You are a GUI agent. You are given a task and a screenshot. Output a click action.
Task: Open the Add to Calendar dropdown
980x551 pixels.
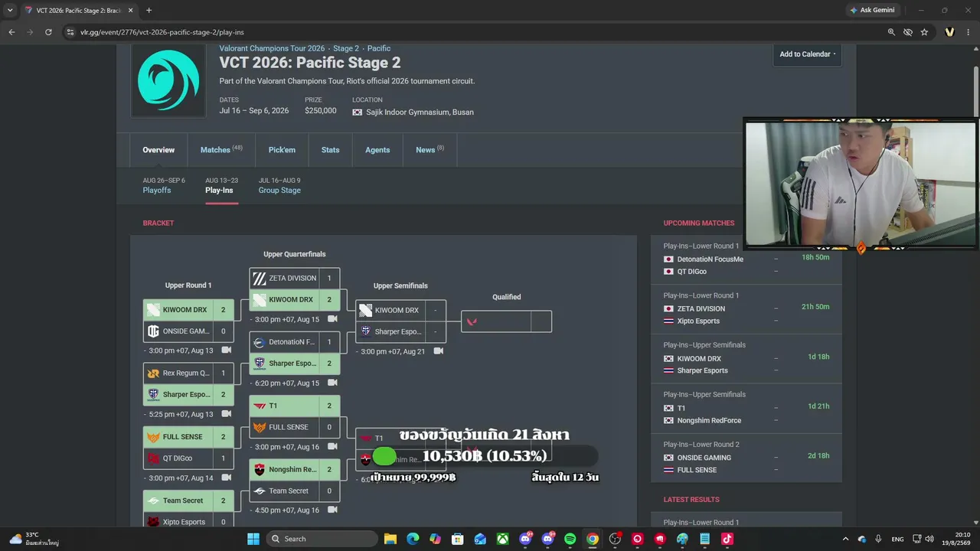(808, 54)
